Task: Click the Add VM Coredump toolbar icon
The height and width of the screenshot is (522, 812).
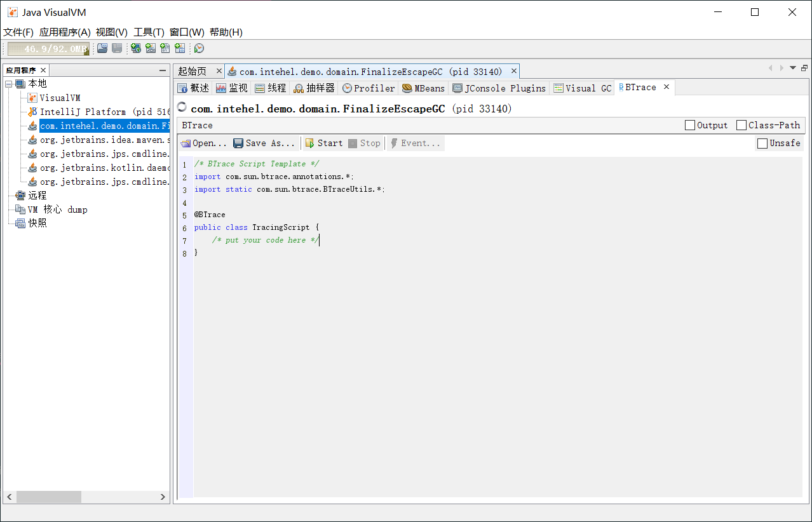Action: point(165,48)
